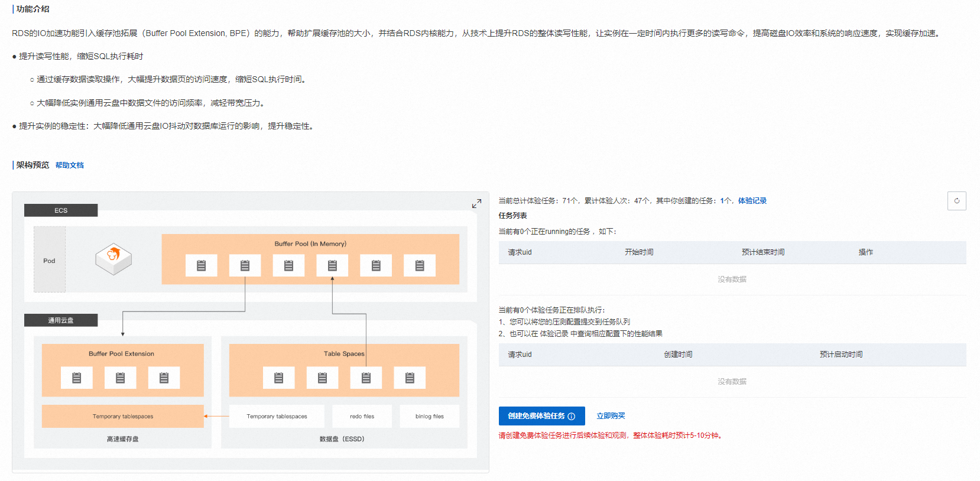The width and height of the screenshot is (980, 481).
Task: Click the 立即购买 link
Action: [x=611, y=416]
